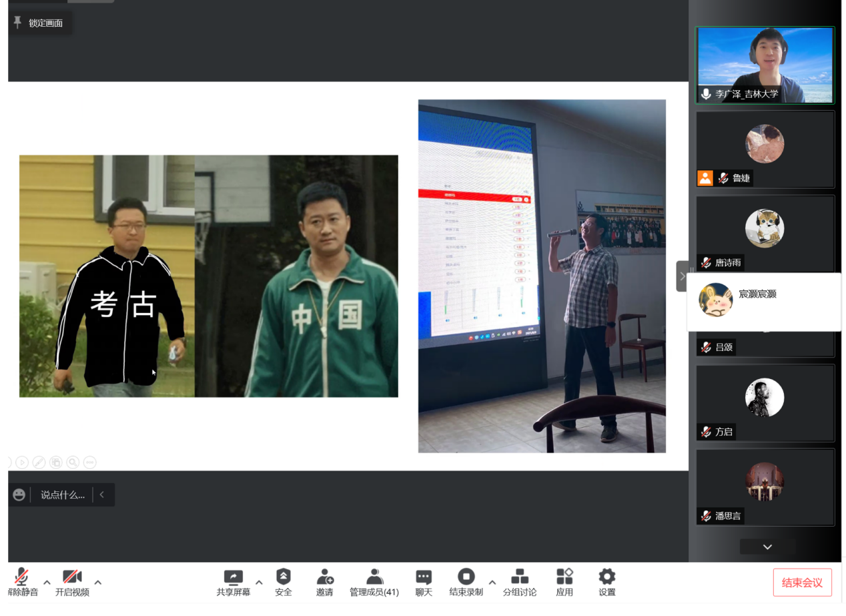Open Breakout Rooms (分组讨论)
The height and width of the screenshot is (616, 846).
(519, 577)
